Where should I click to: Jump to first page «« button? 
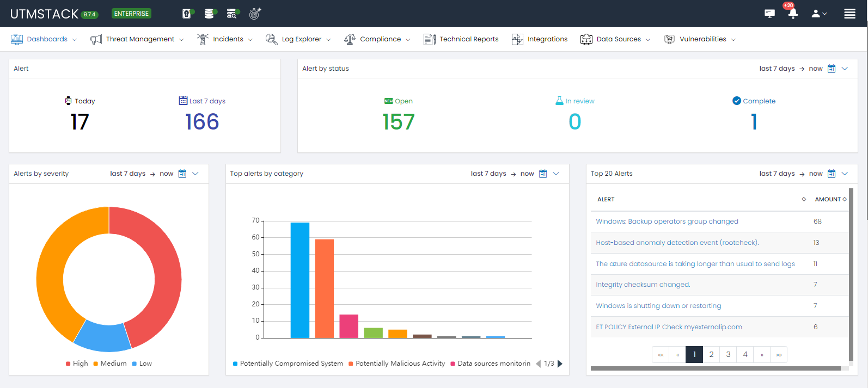[661, 354]
